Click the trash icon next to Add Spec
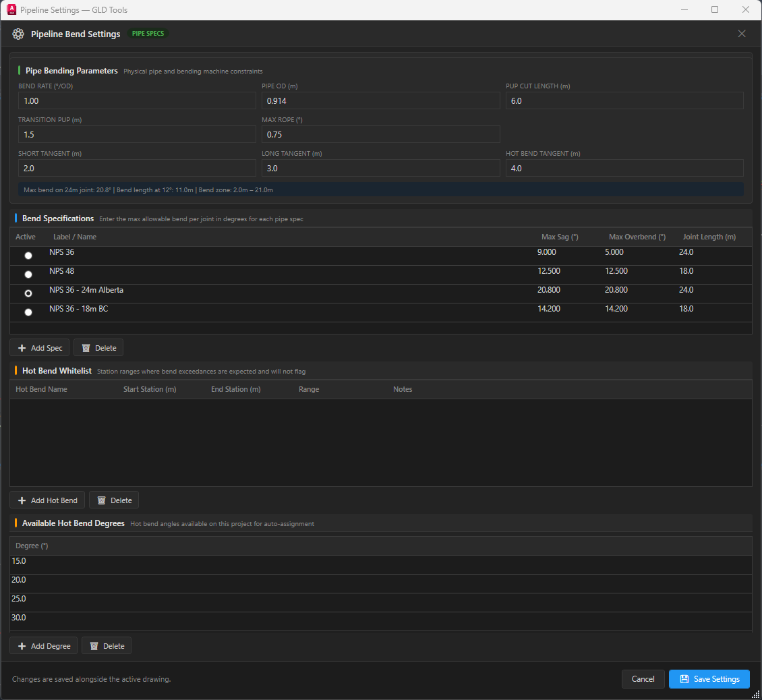762x700 pixels. click(86, 347)
